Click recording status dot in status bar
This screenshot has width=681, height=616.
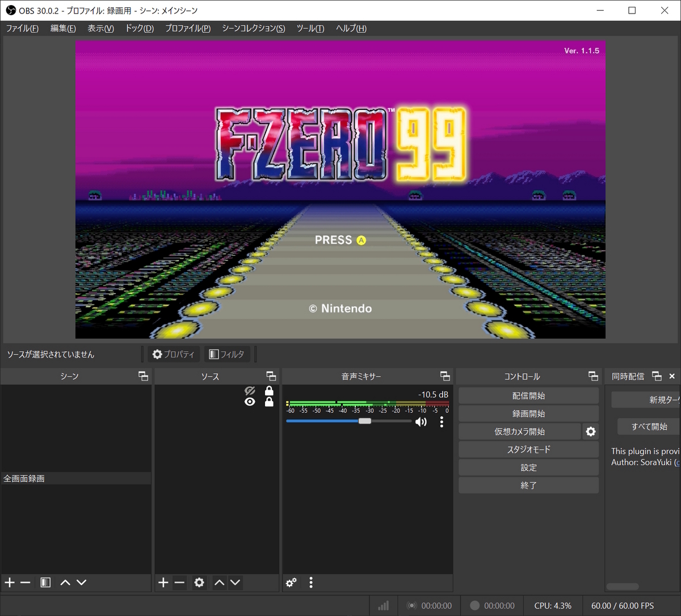(x=474, y=606)
